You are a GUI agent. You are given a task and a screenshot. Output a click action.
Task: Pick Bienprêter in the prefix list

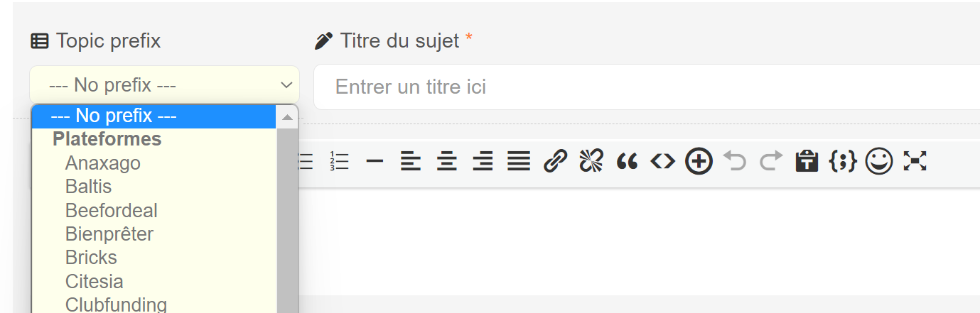(x=109, y=234)
